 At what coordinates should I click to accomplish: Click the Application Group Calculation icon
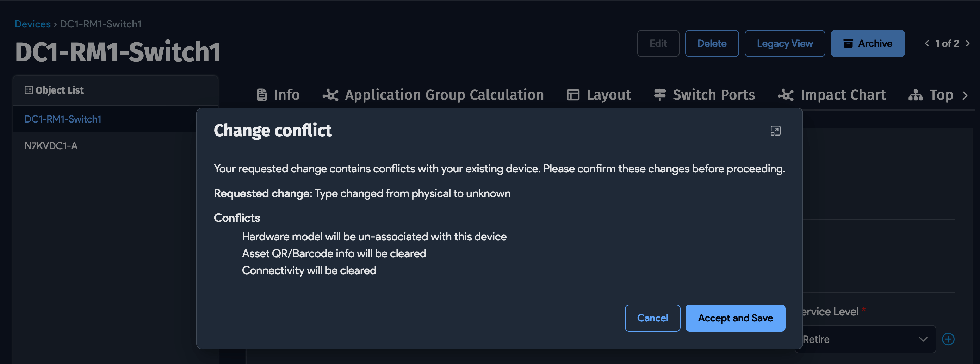coord(330,95)
